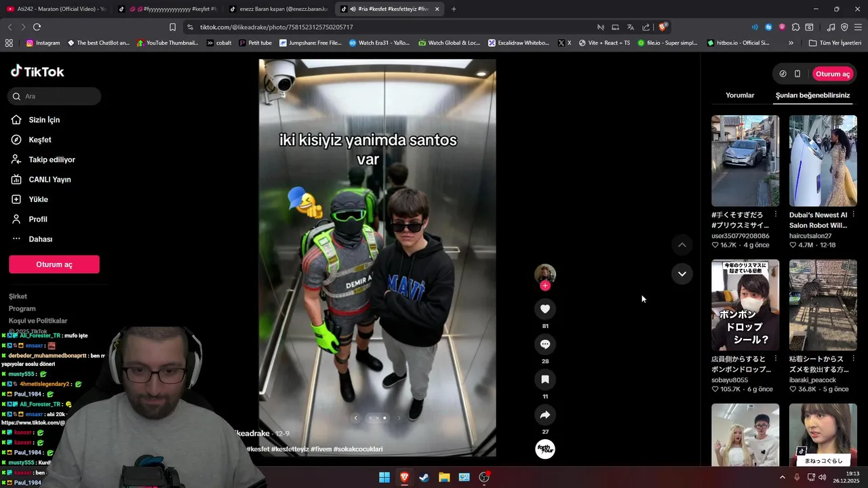Click the music note playlist icon

[x=831, y=27]
